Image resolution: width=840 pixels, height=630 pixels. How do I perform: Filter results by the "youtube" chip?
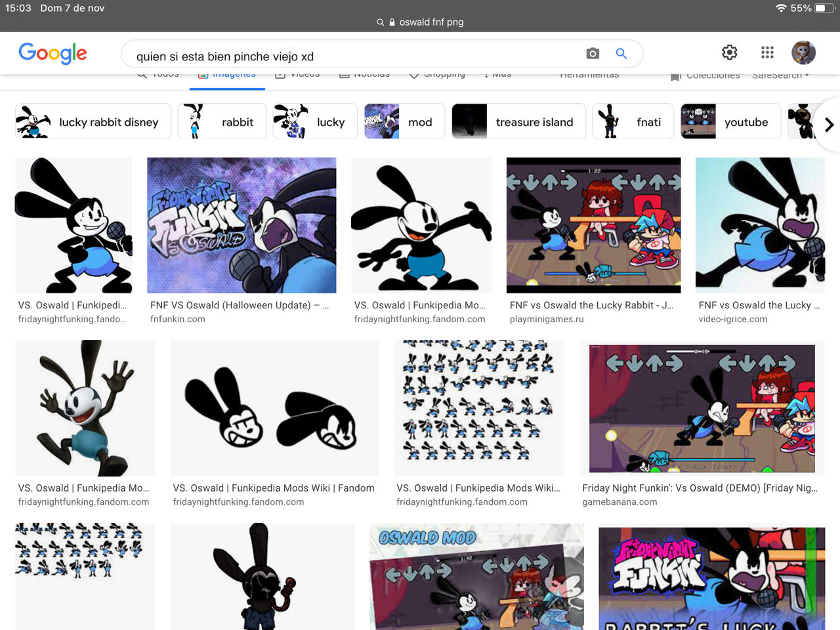click(x=730, y=121)
